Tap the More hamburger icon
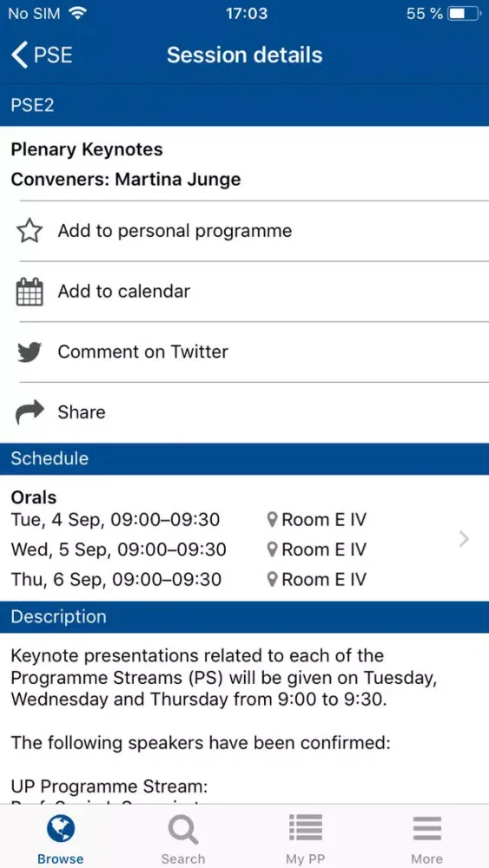The image size is (489, 868). tap(427, 829)
